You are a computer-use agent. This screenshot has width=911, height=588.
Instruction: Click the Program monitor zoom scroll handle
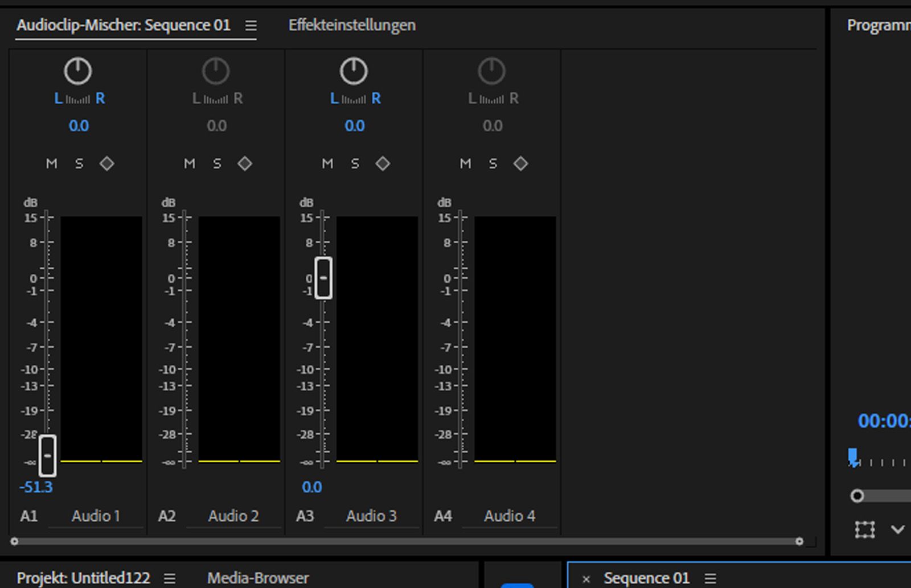[857, 496]
